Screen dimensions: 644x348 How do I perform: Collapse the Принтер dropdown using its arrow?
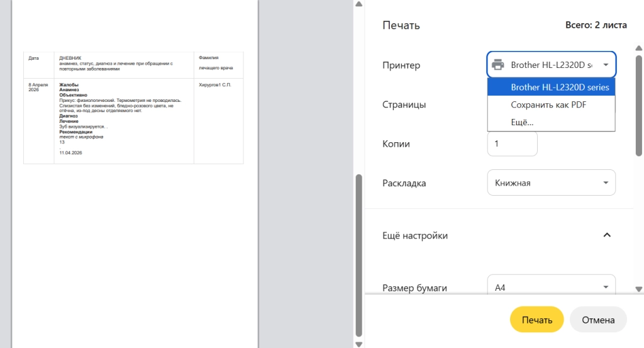pos(606,65)
